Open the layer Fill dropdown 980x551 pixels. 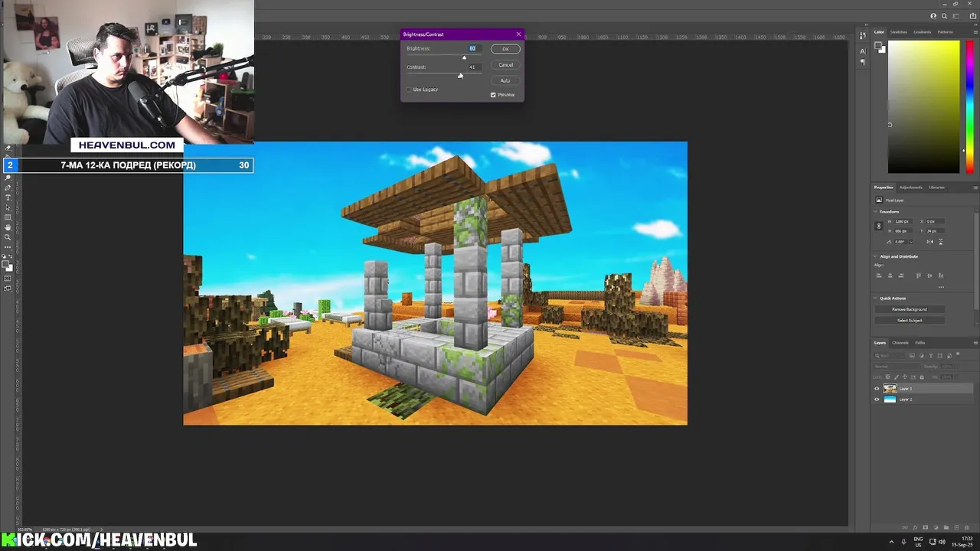[x=956, y=377]
